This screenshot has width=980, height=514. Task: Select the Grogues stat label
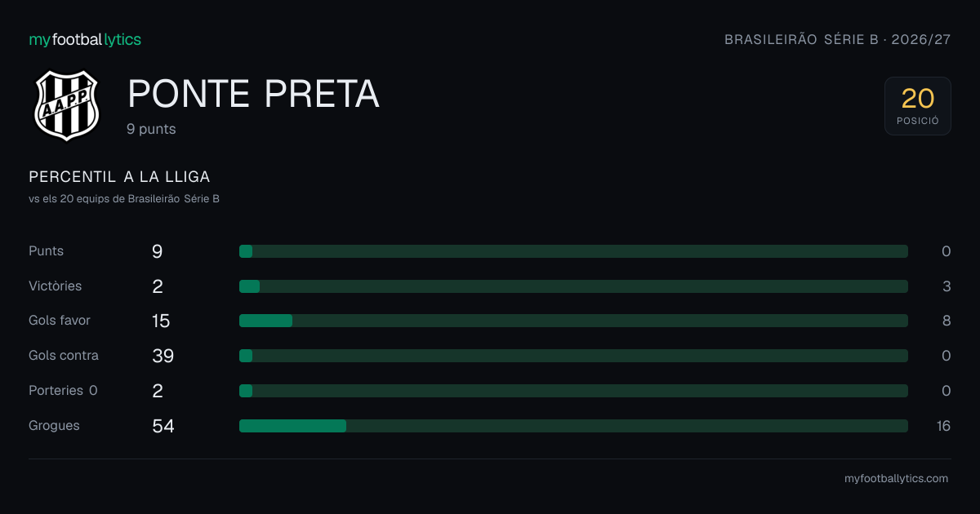coord(54,426)
